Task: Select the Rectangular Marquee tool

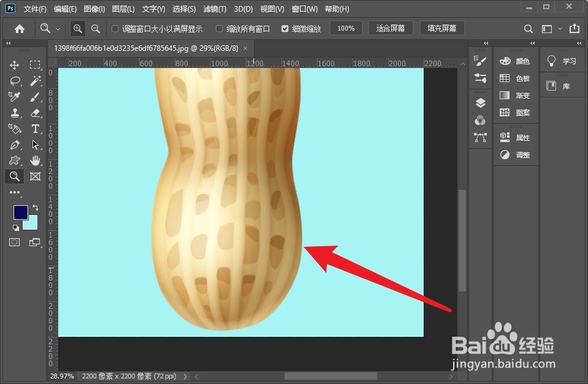Action: coord(35,65)
